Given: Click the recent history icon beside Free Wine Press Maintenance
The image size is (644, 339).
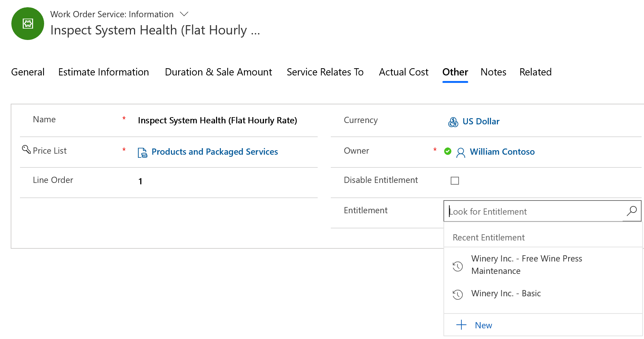Looking at the screenshot, I should point(458,266).
